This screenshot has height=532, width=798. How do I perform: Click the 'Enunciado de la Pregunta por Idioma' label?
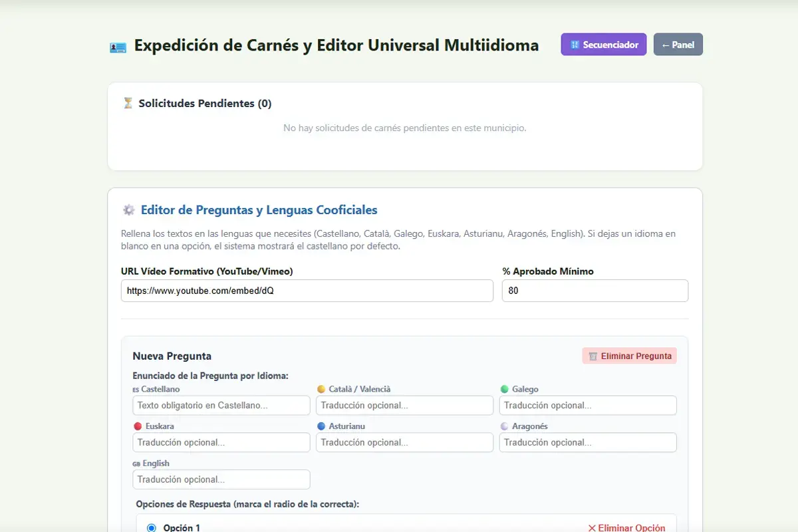[x=211, y=376]
